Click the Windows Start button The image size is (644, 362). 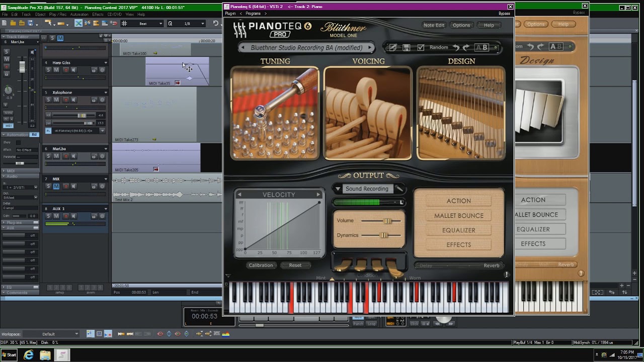tap(10, 355)
